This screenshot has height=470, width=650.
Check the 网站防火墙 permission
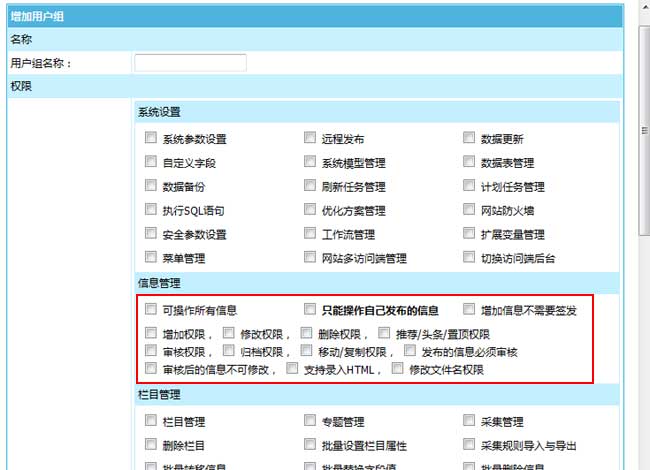click(471, 210)
